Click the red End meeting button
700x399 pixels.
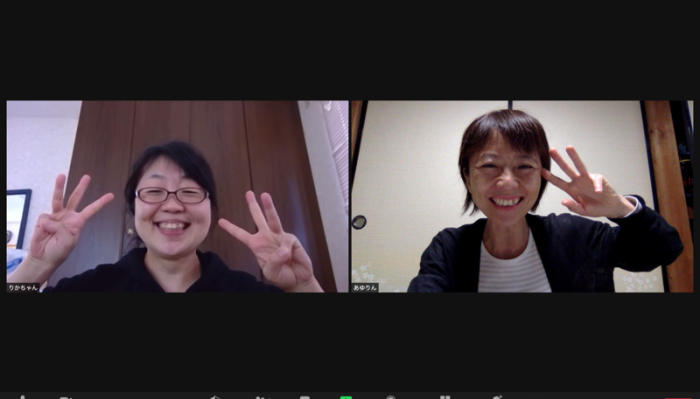click(678, 398)
